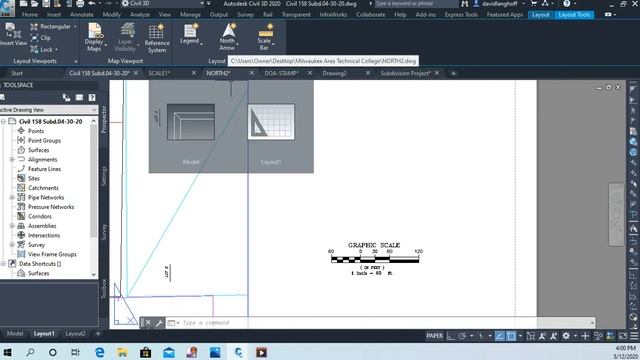Viewport: 640px width, 360px height.
Task: Toggle Object Snap status button
Action: (x=511, y=336)
